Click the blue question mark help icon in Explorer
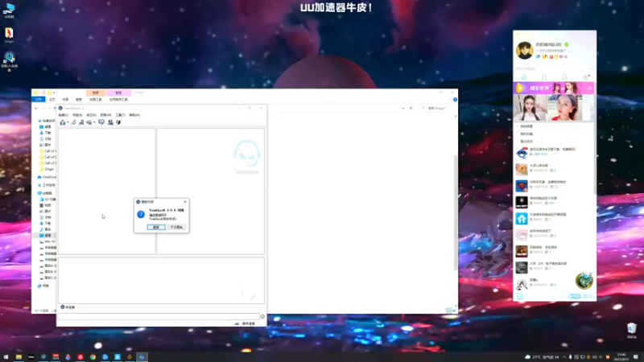This screenshot has height=362, width=644. [455, 100]
